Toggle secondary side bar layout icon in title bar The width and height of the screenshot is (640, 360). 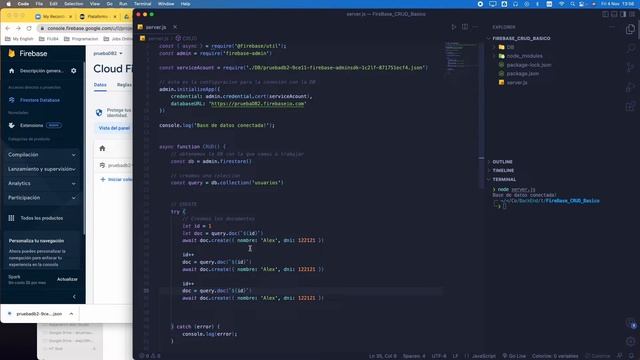[x=623, y=14]
